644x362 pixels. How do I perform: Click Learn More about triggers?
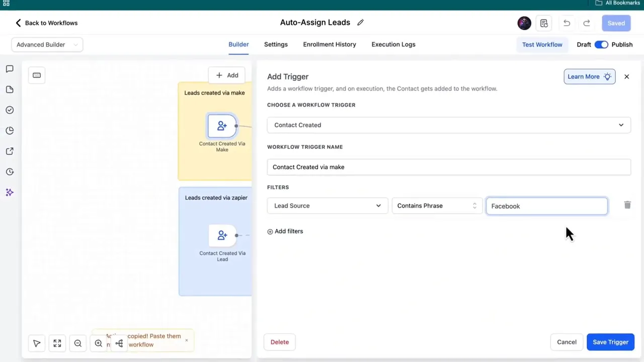point(589,76)
